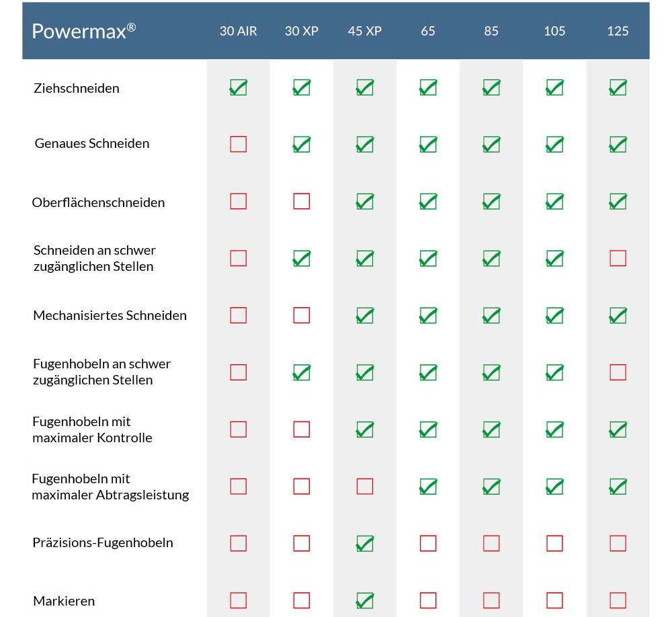Toggle Mechanisiertes Schneiden checkbox for 45 XP
Viewport: 672px width, 617px height.
[x=365, y=315]
